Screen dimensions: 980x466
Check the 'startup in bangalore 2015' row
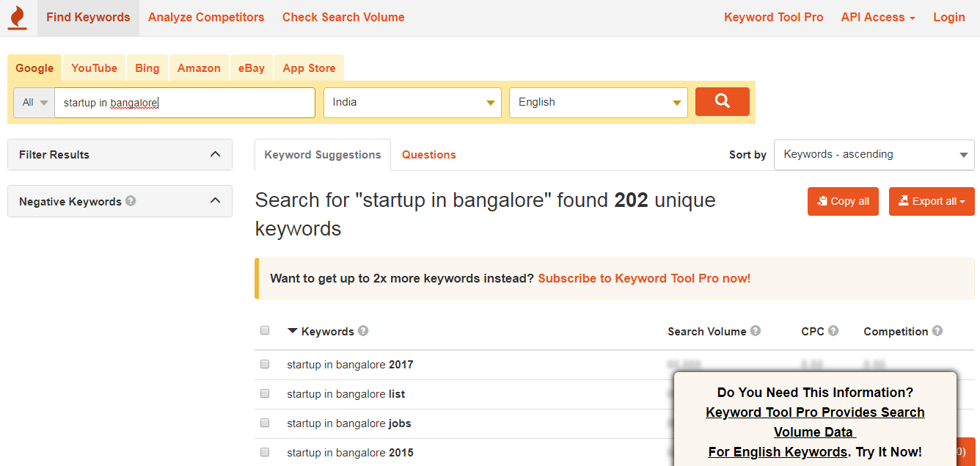[265, 452]
